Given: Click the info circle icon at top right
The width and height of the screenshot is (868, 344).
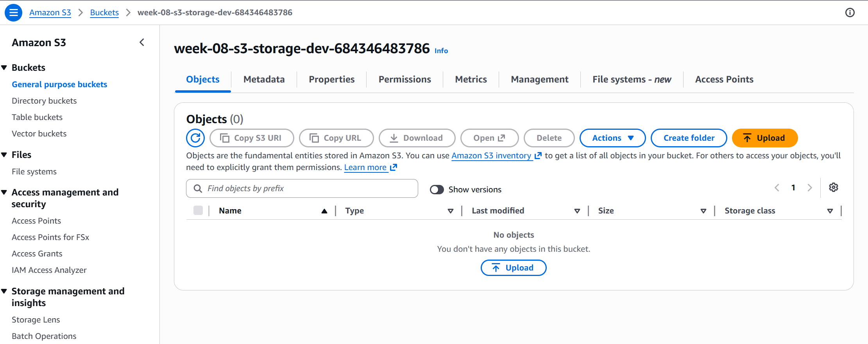Looking at the screenshot, I should pyautogui.click(x=850, y=13).
